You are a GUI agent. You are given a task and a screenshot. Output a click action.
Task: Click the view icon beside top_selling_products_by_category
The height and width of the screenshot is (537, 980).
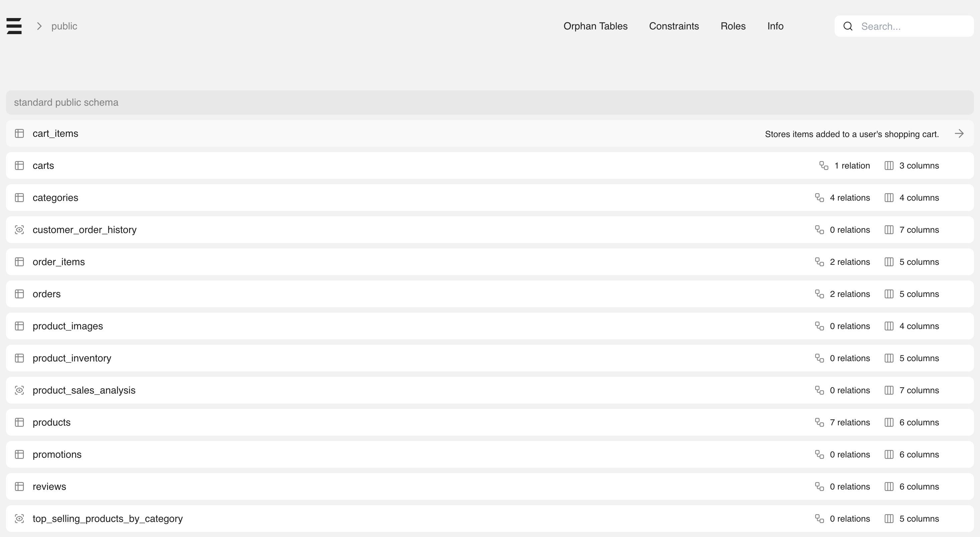click(19, 518)
